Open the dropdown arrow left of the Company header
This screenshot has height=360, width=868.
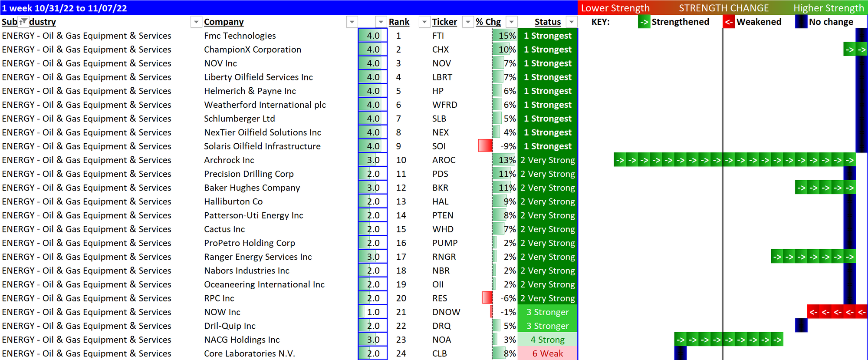tap(196, 22)
